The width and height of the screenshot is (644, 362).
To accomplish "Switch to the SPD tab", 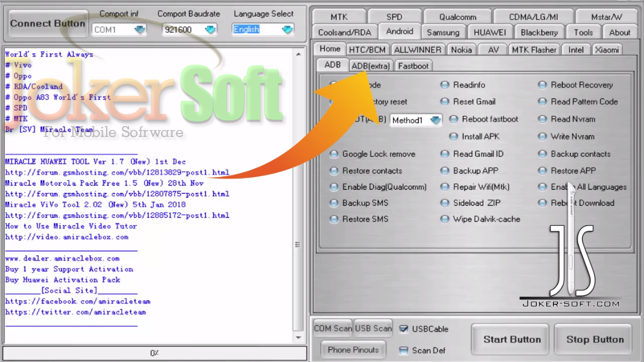I will [x=395, y=17].
